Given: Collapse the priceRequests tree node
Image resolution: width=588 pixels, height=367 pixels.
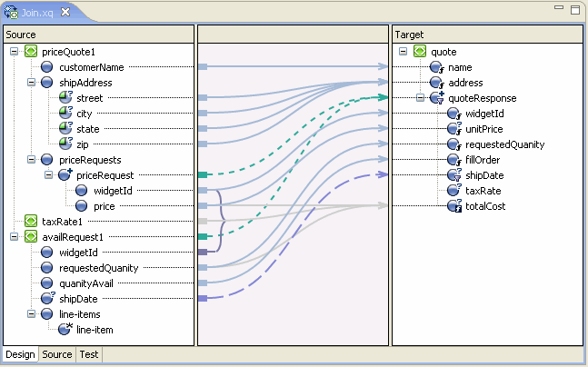Looking at the screenshot, I should (31, 159).
